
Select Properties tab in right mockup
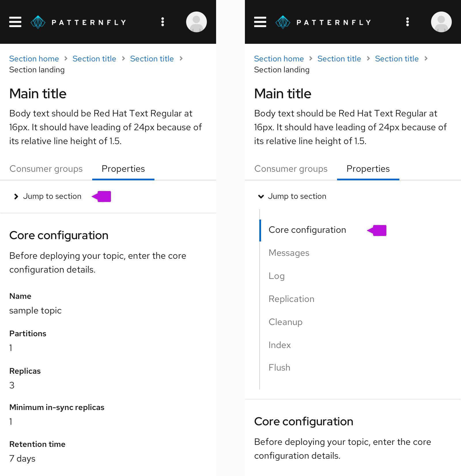pos(368,169)
